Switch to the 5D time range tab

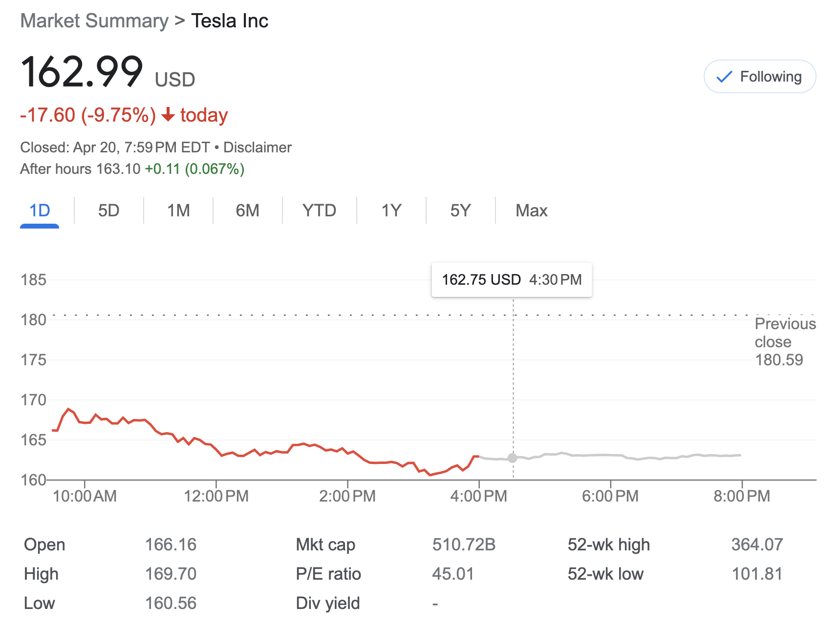[x=108, y=210]
